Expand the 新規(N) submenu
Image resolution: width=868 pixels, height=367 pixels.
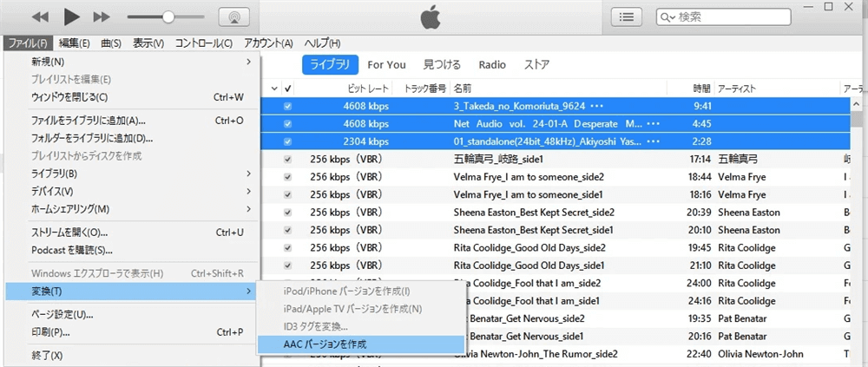pyautogui.click(x=130, y=62)
